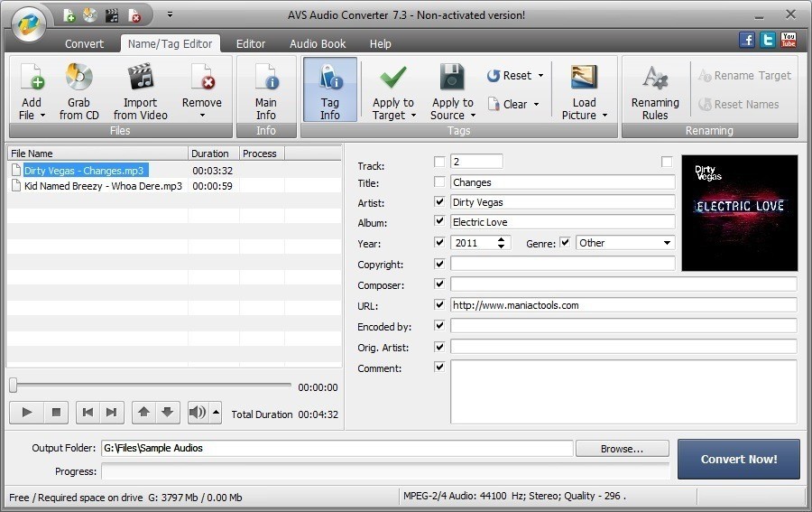Move selected file up in list
The image size is (812, 512).
[x=144, y=413]
